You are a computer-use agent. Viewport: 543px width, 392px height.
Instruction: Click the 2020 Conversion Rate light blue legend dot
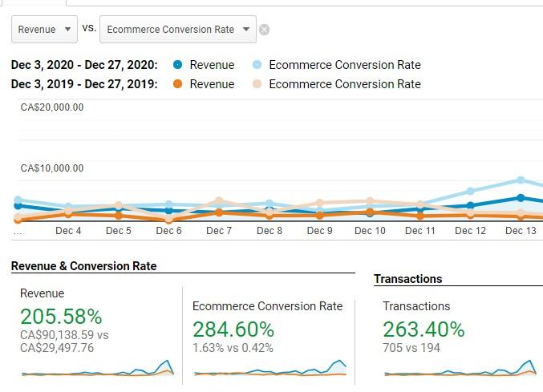tap(257, 65)
